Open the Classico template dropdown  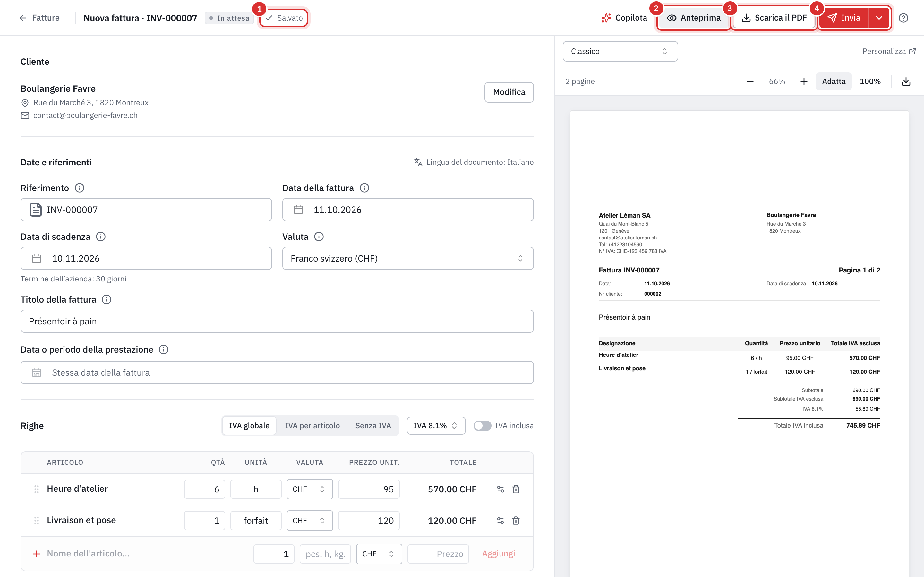click(620, 51)
